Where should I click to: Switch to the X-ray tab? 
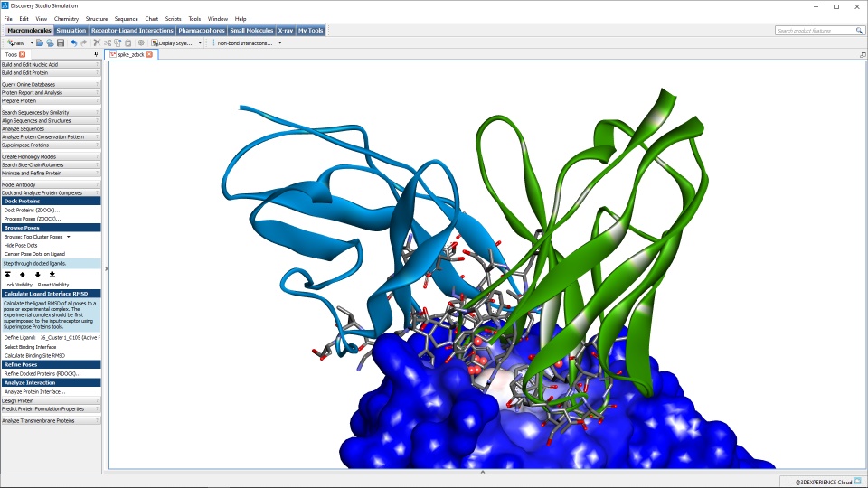tap(286, 31)
